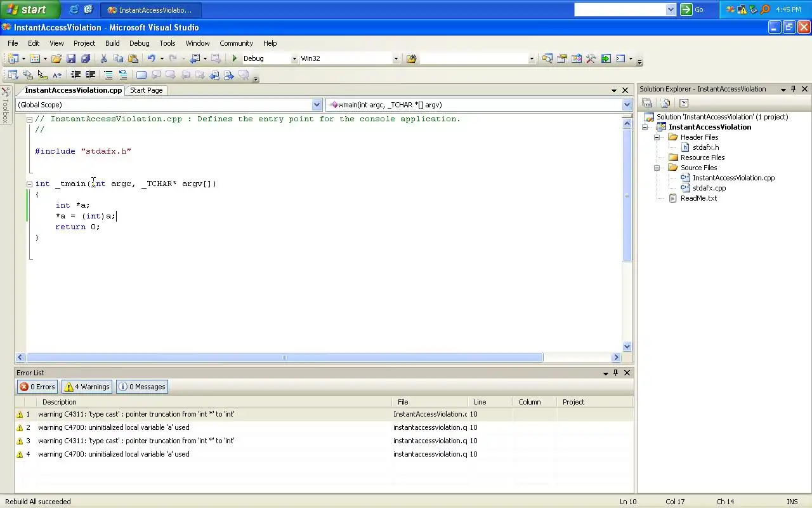Click the horizontal scrollbar right arrow
The image size is (812, 508).
click(615, 358)
